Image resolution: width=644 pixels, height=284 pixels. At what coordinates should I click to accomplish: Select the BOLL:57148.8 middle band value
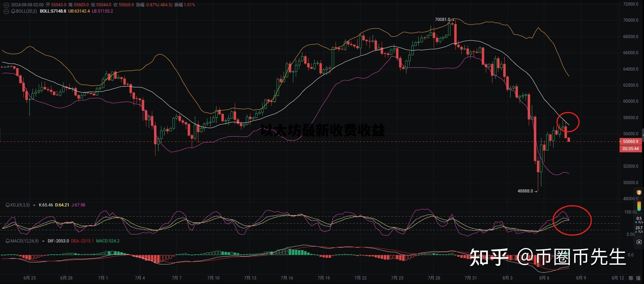point(53,11)
